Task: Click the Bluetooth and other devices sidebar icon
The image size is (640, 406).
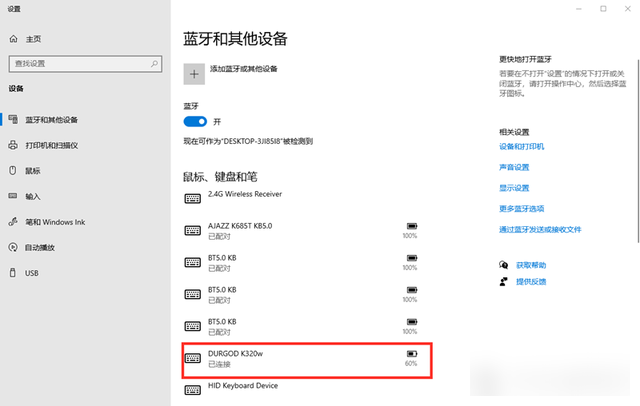Action: pos(13,120)
